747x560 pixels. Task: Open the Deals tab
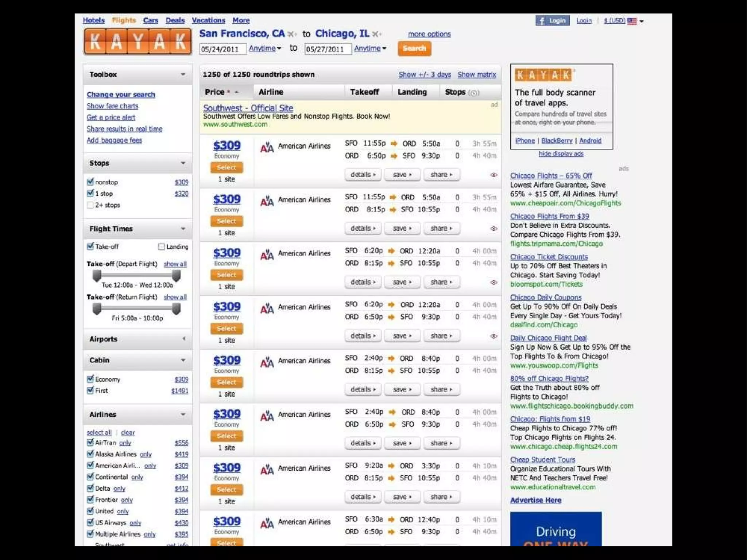[175, 20]
